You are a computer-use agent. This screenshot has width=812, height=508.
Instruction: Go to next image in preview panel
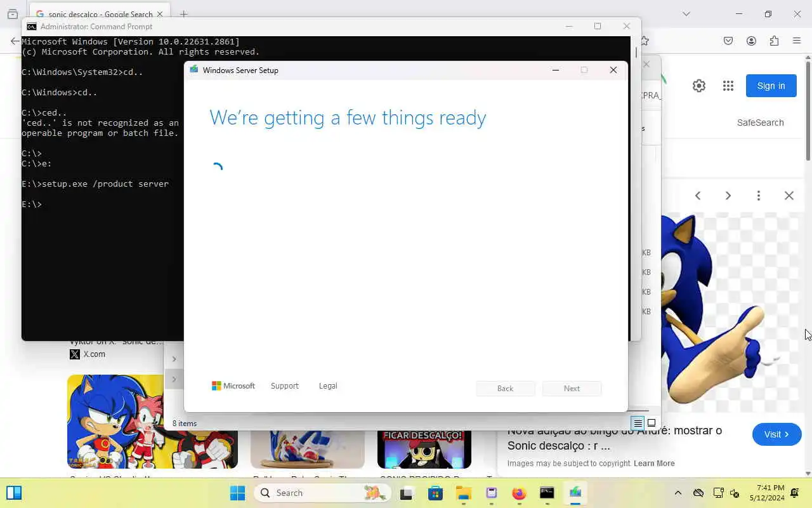tap(728, 196)
